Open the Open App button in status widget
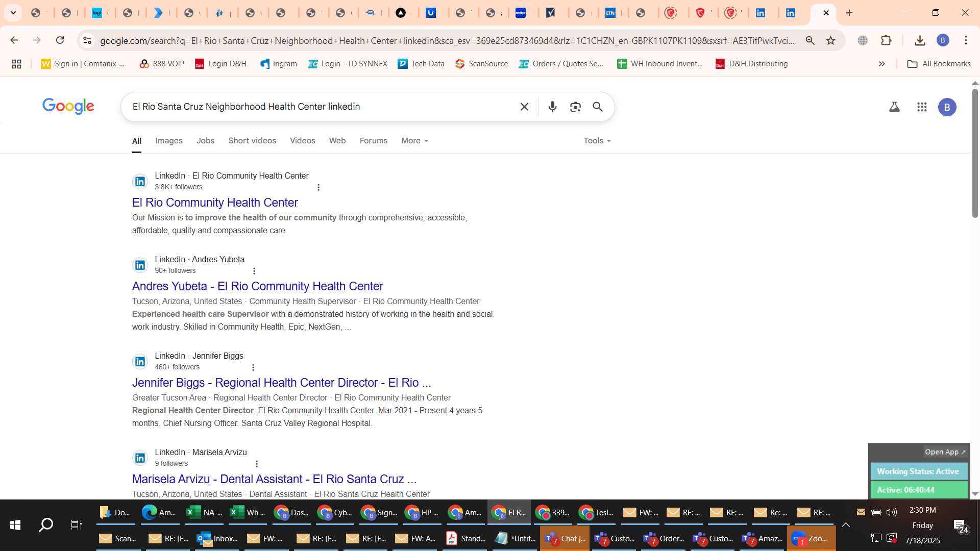 (x=945, y=452)
